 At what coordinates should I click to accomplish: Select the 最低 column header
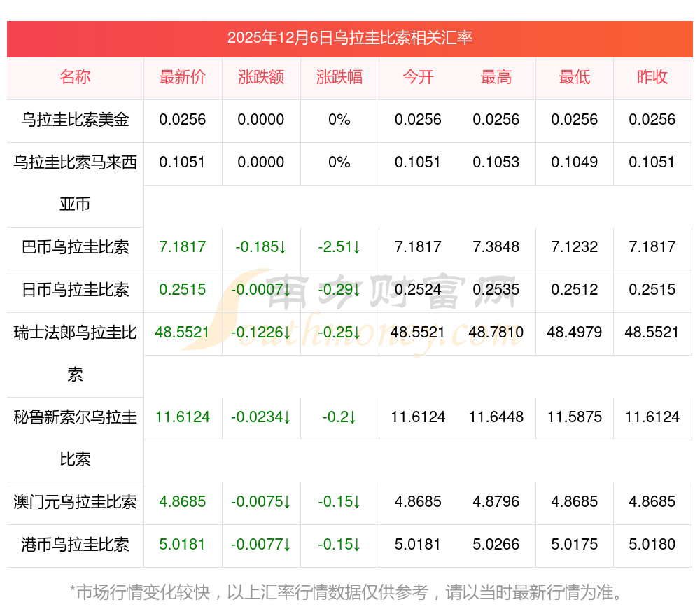click(575, 77)
